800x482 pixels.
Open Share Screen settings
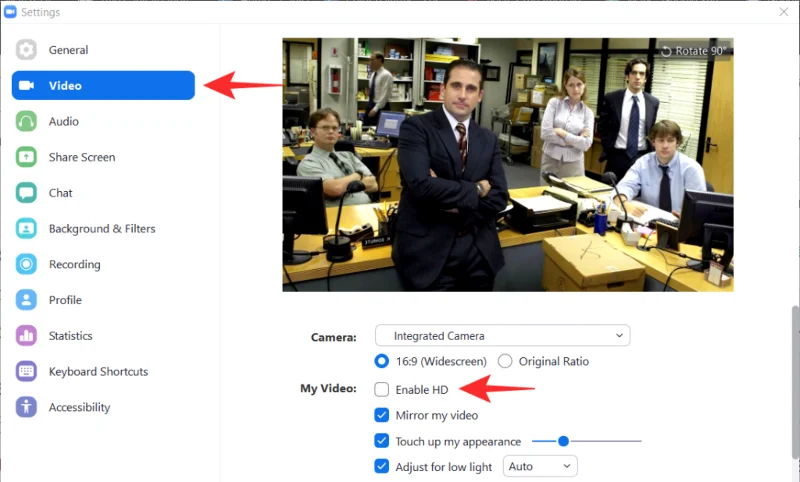pyautogui.click(x=103, y=157)
